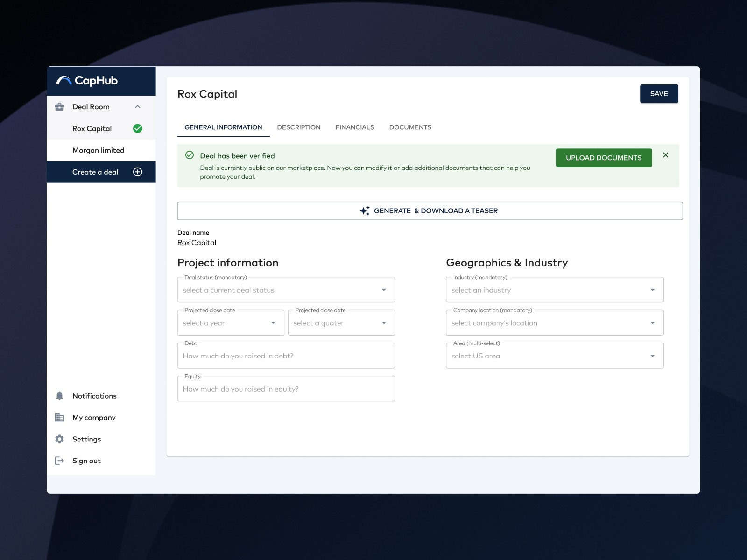Click the Deal name value Rox Capital
Image resolution: width=747 pixels, height=560 pixels.
pos(197,243)
